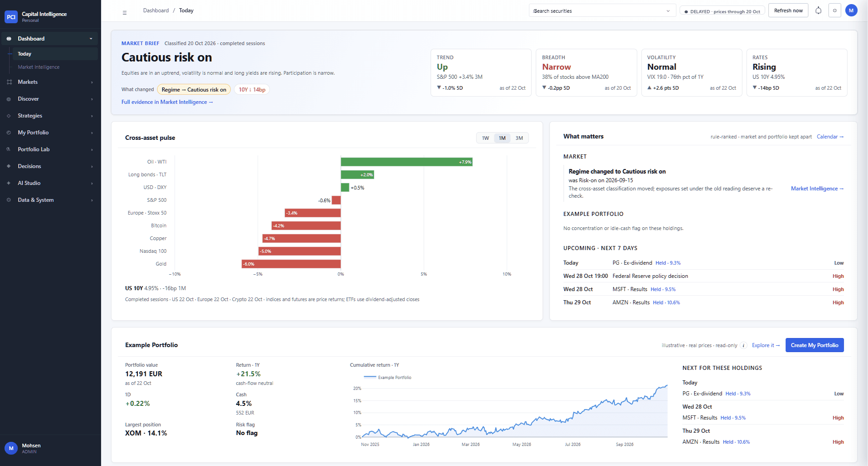Expand the Portfolio Lab menu chevron
Image resolution: width=868 pixels, height=466 pixels.
point(92,150)
